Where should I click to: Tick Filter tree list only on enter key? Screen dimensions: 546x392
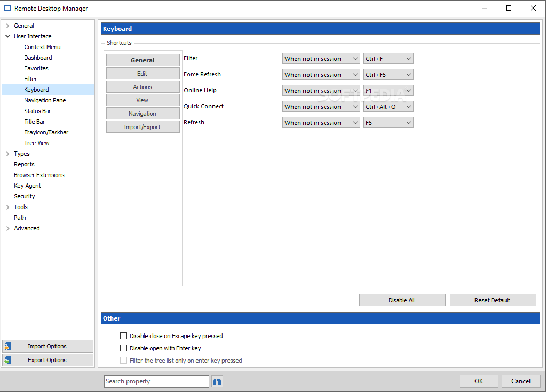124,361
